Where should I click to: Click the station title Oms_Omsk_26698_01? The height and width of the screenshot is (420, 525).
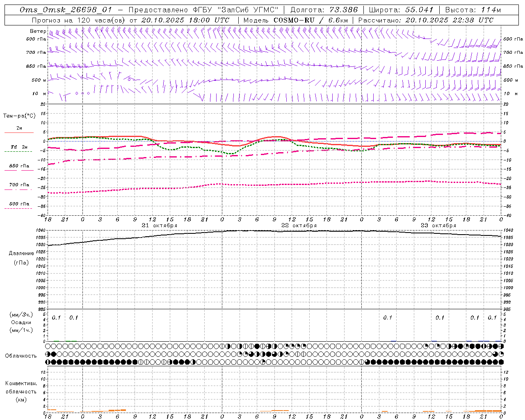click(x=66, y=10)
